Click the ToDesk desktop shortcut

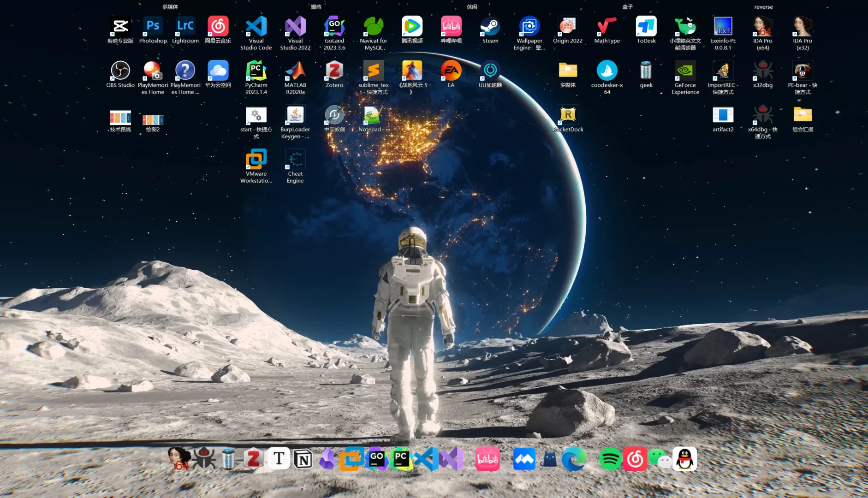pos(646,30)
